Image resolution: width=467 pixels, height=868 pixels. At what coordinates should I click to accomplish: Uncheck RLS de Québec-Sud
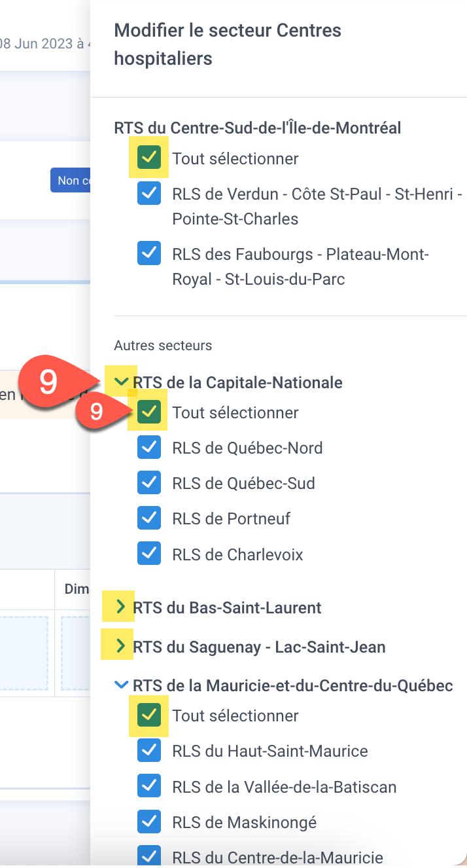(x=150, y=483)
